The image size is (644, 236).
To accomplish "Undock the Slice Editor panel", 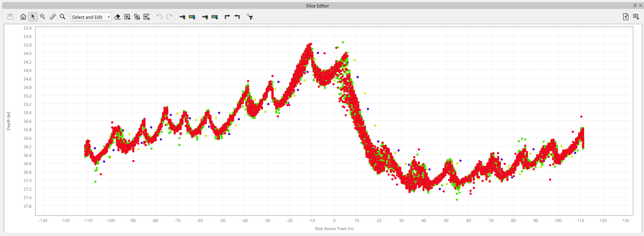I will 635,5.
